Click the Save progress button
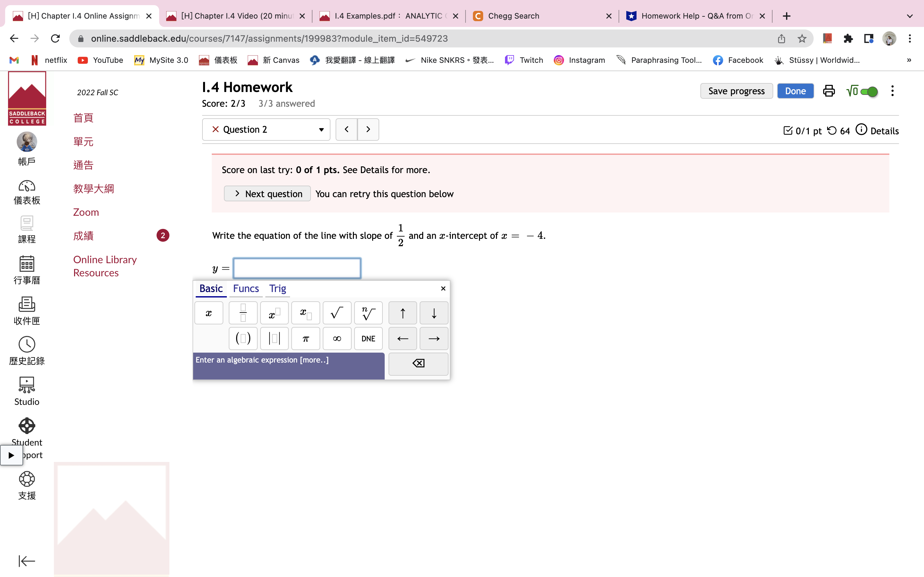This screenshot has height=577, width=924. [736, 91]
